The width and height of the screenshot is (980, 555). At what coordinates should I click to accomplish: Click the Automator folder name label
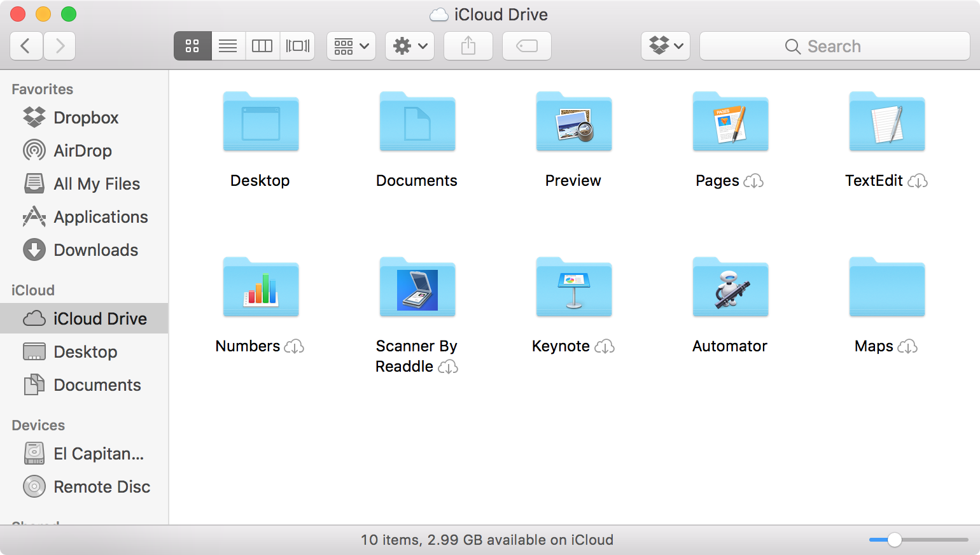tap(730, 346)
